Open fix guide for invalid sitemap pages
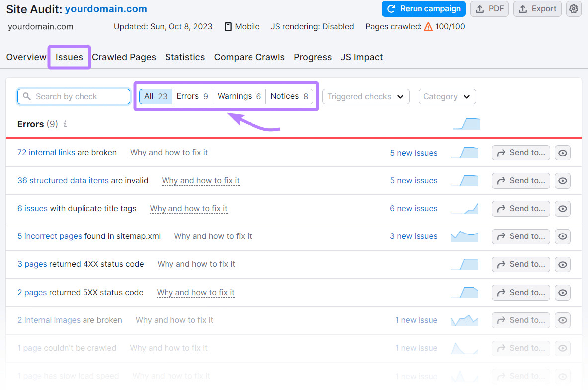Screen dimensions: 588x390 pyautogui.click(x=213, y=236)
